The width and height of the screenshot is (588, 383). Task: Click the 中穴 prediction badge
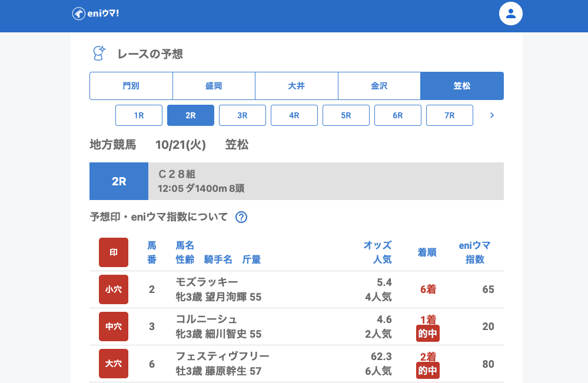click(114, 327)
